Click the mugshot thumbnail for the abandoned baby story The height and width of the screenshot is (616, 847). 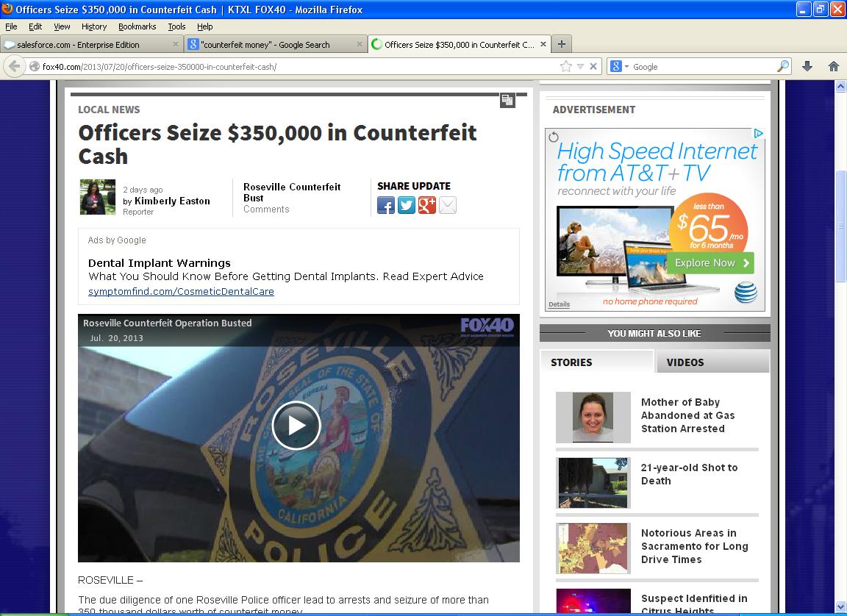pyautogui.click(x=593, y=418)
